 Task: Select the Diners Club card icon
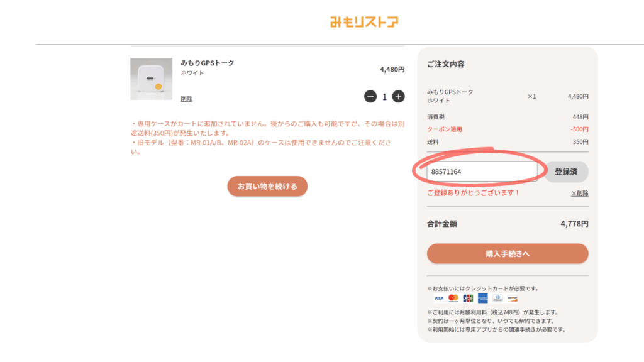tap(497, 298)
